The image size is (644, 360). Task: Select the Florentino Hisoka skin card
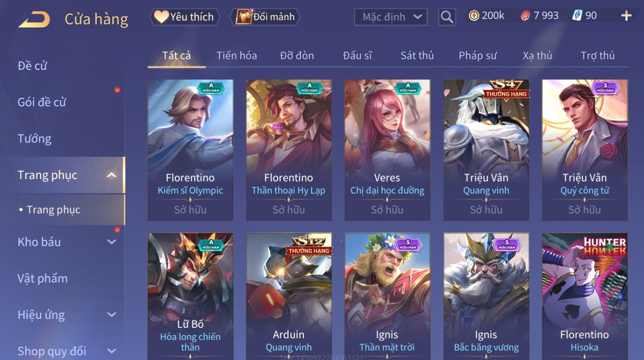[x=584, y=297]
